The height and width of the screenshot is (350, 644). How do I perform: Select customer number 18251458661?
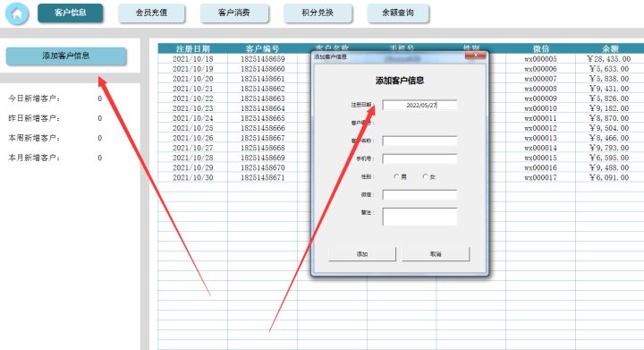click(262, 79)
